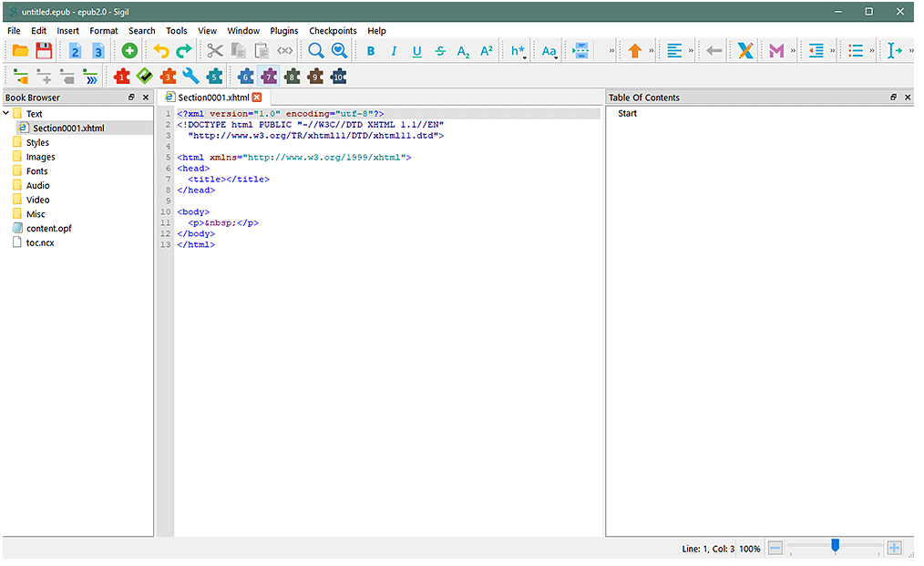Open Find and Replace magnifier
This screenshot has width=924, height=566.
click(x=316, y=51)
